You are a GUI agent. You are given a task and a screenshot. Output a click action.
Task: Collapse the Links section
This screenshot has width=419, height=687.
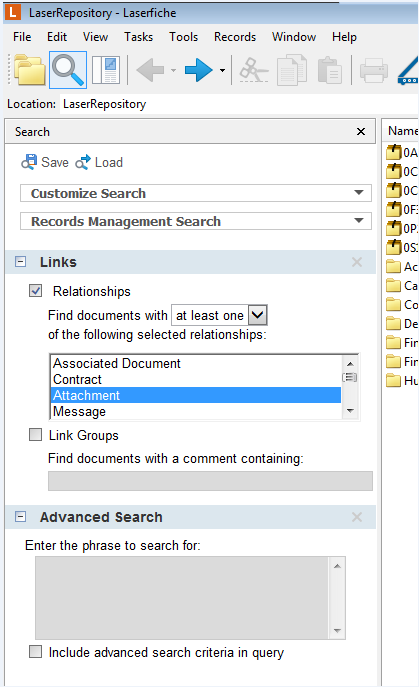(20, 262)
